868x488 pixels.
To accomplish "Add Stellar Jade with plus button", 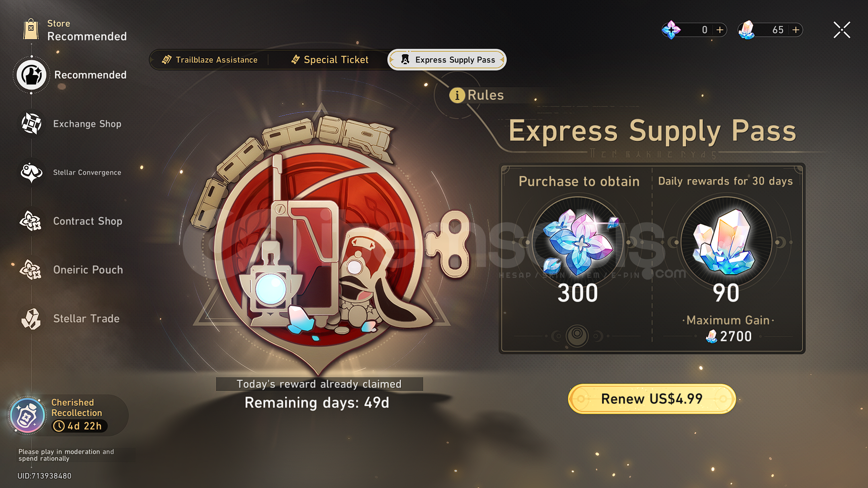I will pos(796,30).
